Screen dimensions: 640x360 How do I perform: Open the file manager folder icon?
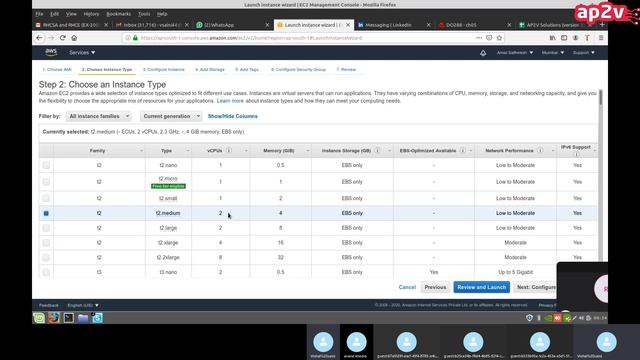pyautogui.click(x=83, y=318)
